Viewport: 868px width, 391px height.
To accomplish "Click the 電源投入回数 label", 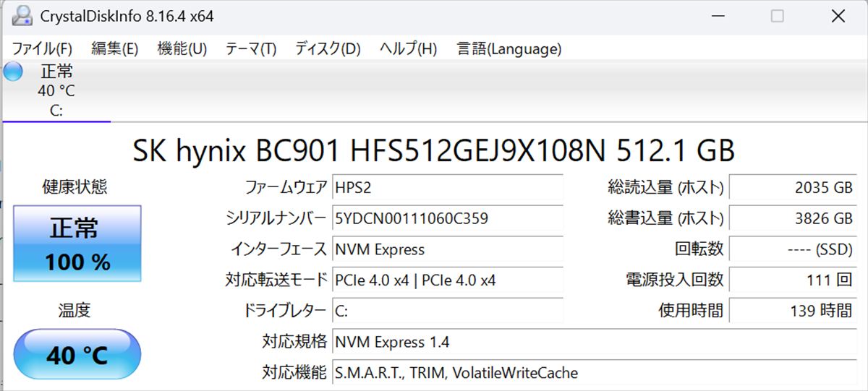I will (x=674, y=280).
